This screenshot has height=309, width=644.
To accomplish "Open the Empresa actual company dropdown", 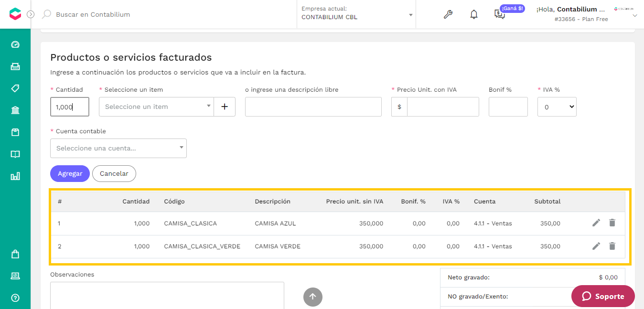I will (356, 14).
